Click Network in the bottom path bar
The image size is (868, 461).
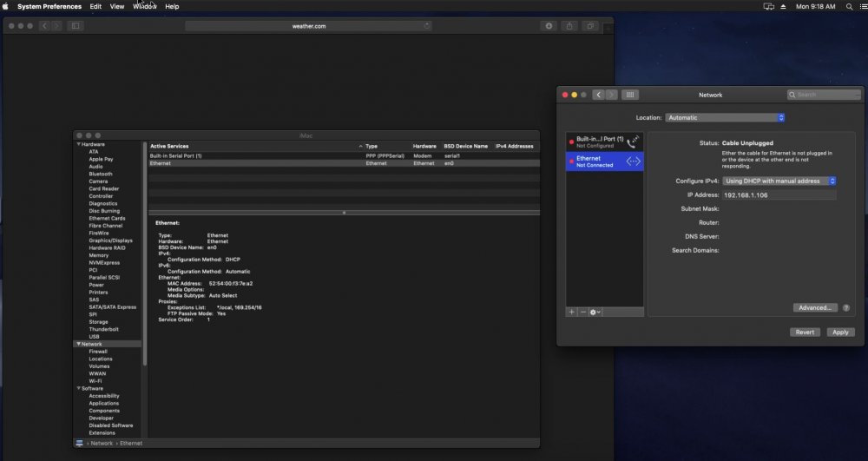click(102, 444)
